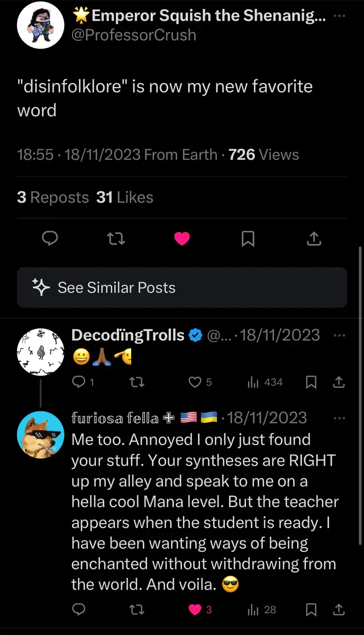The width and height of the screenshot is (364, 635).
Task: Open more options on furiosa fella reply
Action: [x=340, y=418]
